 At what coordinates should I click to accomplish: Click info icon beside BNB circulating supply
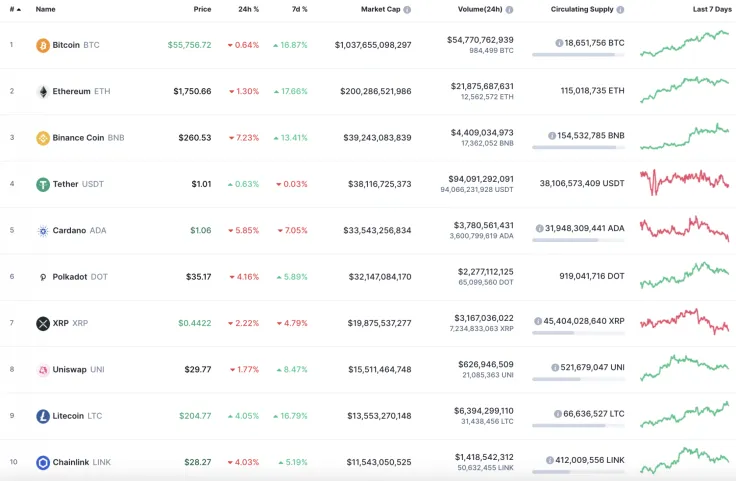pos(552,136)
